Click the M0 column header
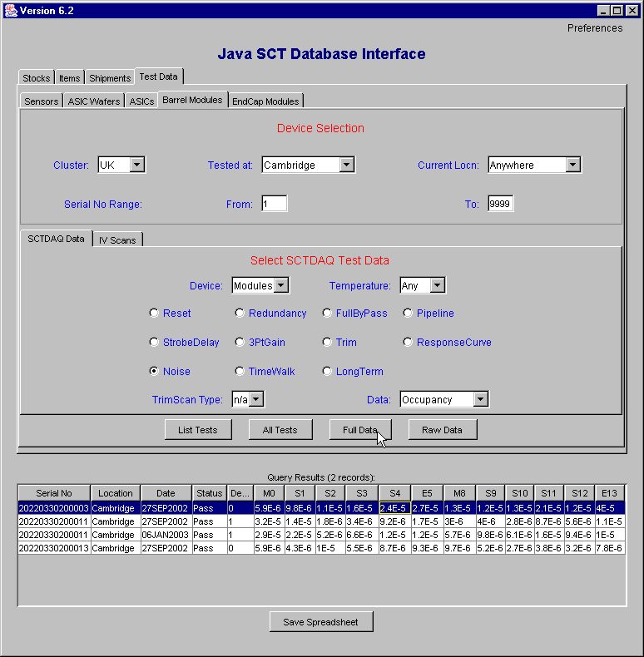Screen dimensions: 644x657 click(x=269, y=492)
